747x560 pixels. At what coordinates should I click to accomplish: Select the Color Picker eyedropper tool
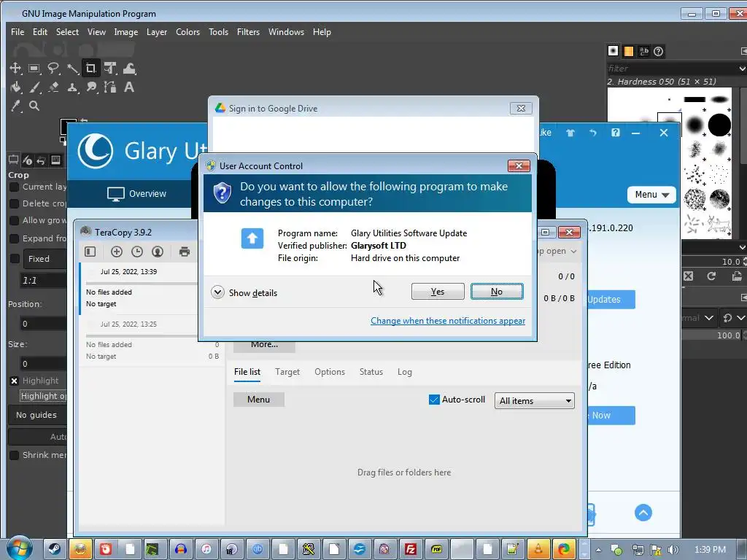(15, 106)
